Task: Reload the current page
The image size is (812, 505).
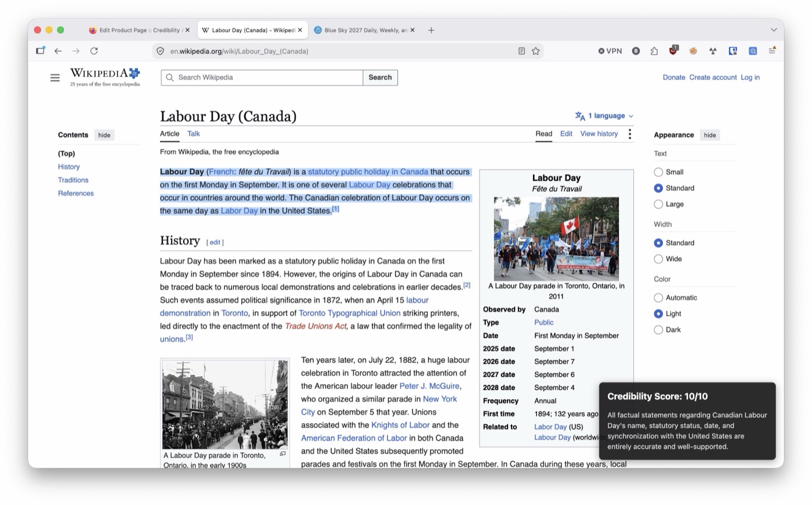Action: 94,51
